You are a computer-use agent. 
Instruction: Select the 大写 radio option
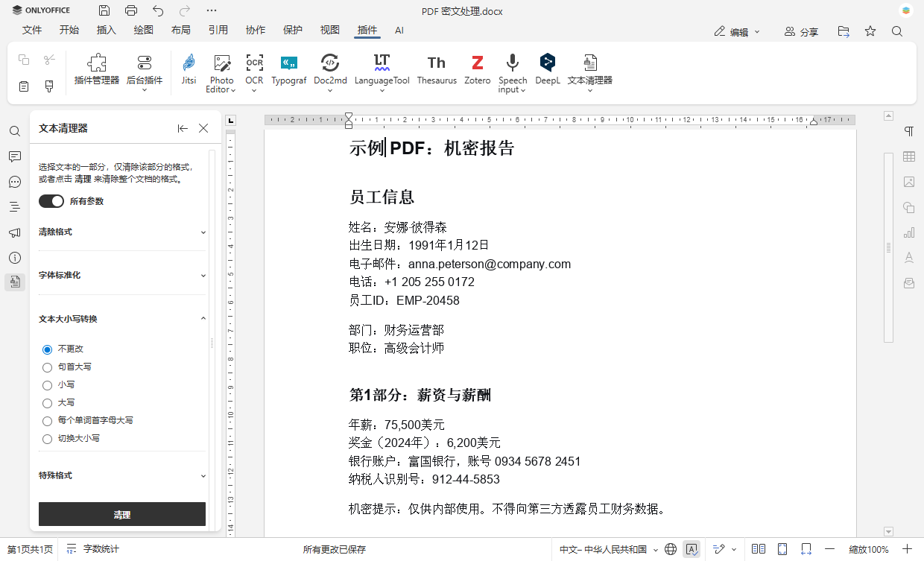point(47,402)
